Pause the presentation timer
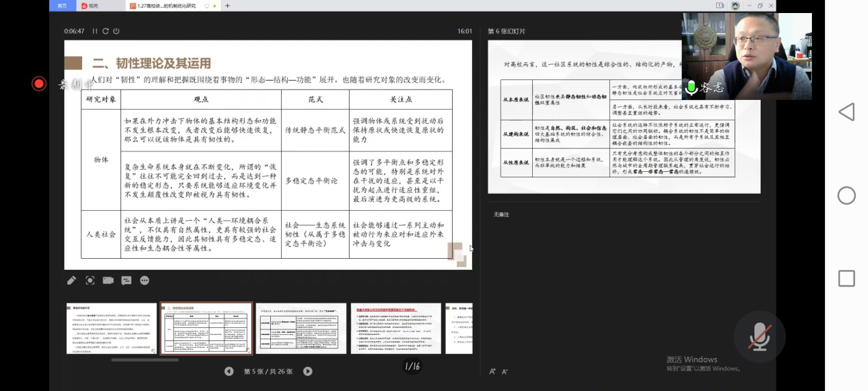868x391 pixels. pyautogui.click(x=94, y=31)
